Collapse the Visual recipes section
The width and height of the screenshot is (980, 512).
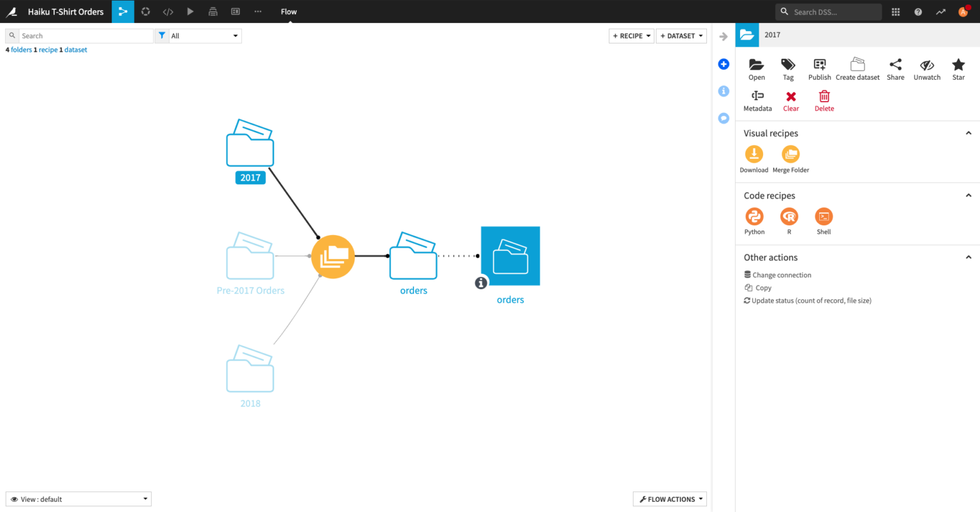(x=968, y=133)
